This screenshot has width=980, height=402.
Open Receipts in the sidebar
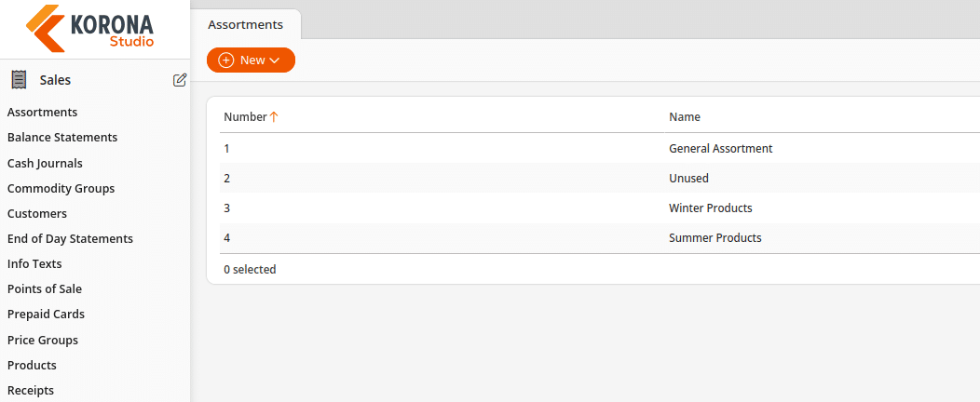pos(31,391)
